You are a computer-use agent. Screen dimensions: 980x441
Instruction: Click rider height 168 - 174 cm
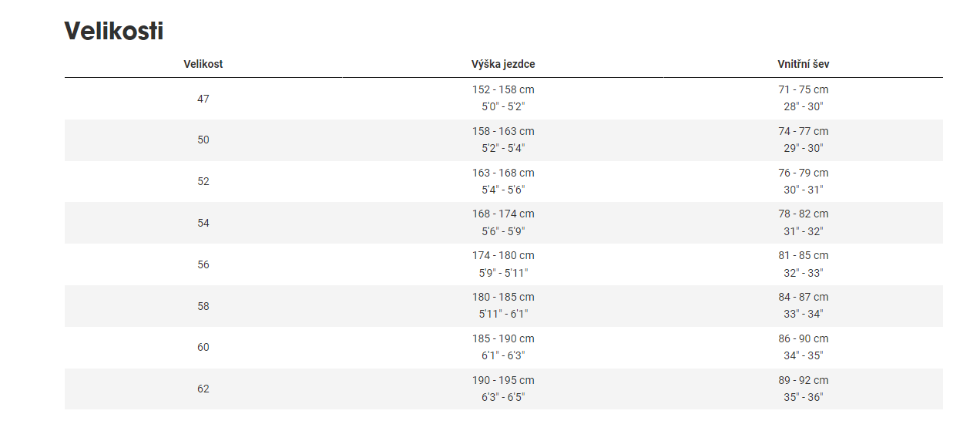pos(503,214)
